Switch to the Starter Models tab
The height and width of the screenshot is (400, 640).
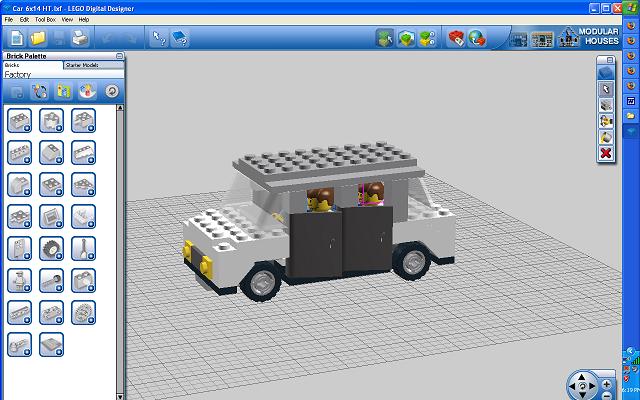pos(94,65)
